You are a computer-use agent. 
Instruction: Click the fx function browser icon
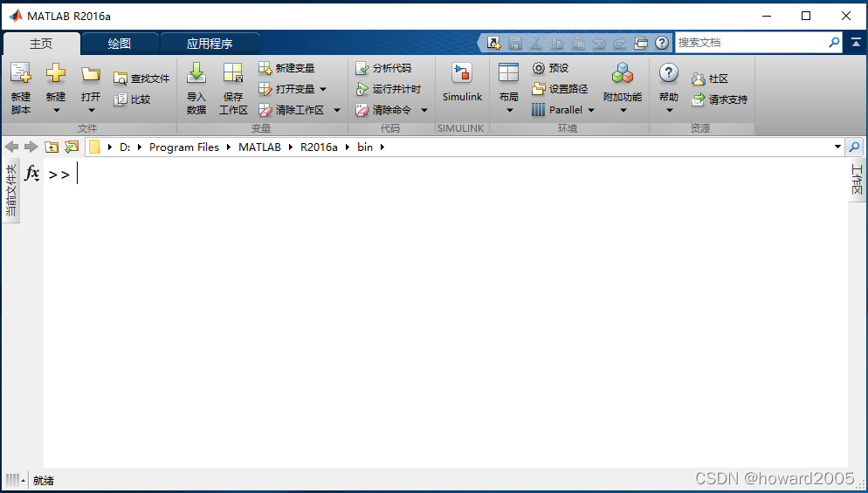[x=32, y=173]
